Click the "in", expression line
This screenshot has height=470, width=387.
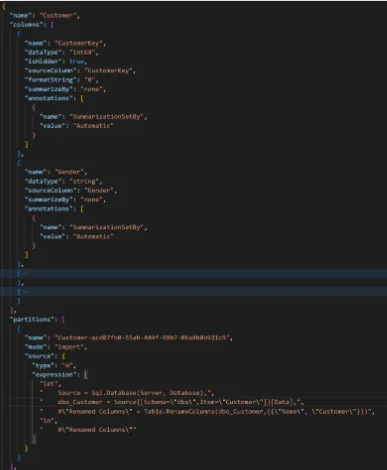pos(49,421)
